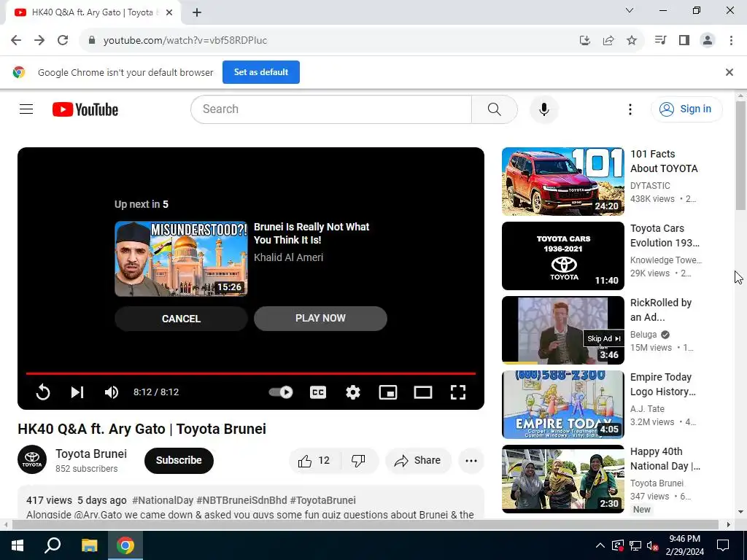Open the Brunei Misunderstood up-next thumbnail
747x560 pixels.
pos(181,259)
